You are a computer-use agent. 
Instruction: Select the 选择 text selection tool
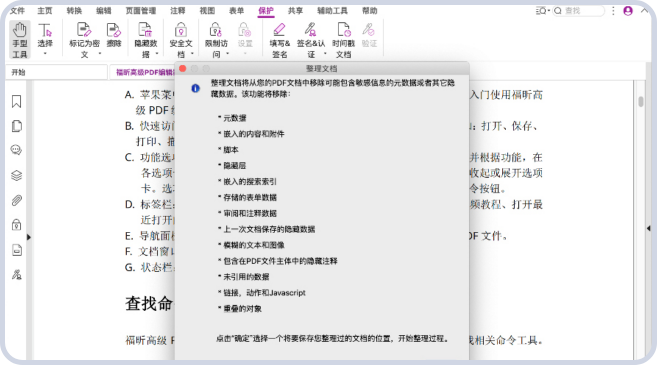45,35
